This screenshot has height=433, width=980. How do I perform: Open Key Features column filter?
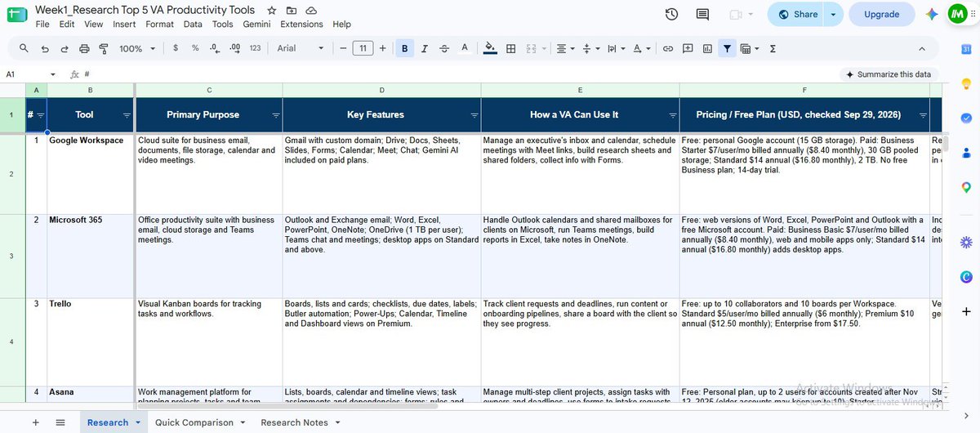pyautogui.click(x=474, y=115)
